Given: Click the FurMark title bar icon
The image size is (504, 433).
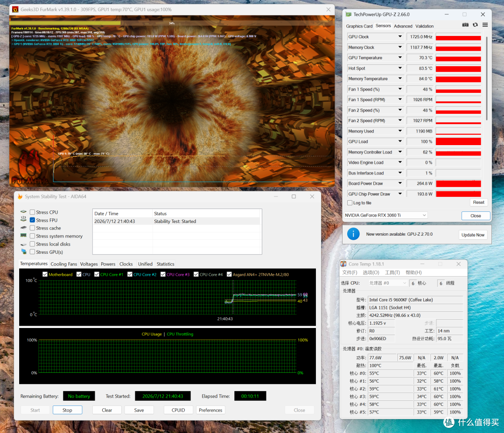Looking at the screenshot, I should tap(15, 9).
